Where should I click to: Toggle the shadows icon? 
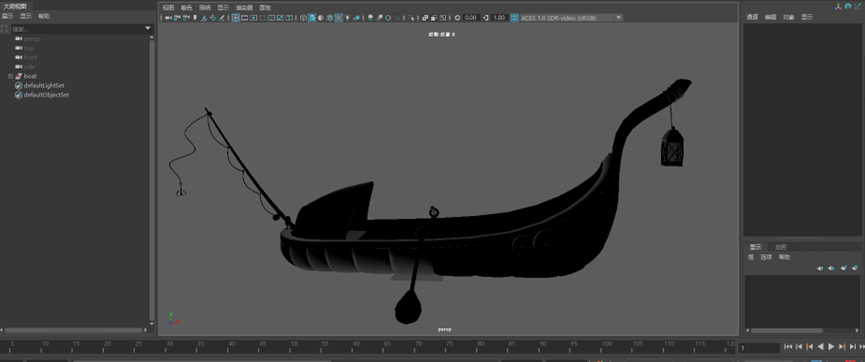(356, 18)
